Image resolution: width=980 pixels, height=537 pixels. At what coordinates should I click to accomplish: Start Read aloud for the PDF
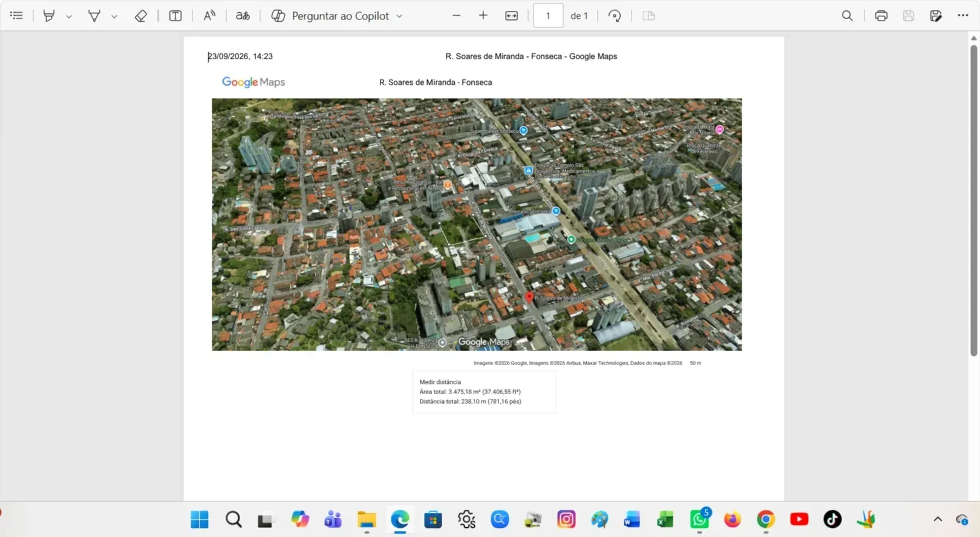click(209, 16)
